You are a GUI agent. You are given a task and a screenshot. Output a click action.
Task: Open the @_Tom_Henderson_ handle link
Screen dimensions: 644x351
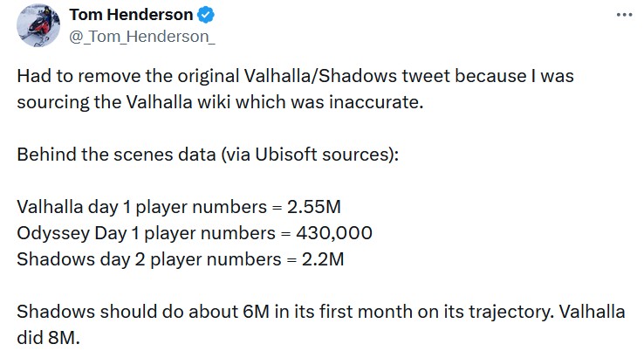tap(142, 37)
